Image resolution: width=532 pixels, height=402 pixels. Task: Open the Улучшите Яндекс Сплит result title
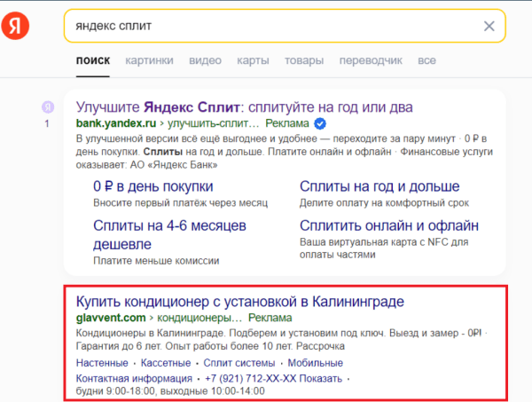[245, 106]
